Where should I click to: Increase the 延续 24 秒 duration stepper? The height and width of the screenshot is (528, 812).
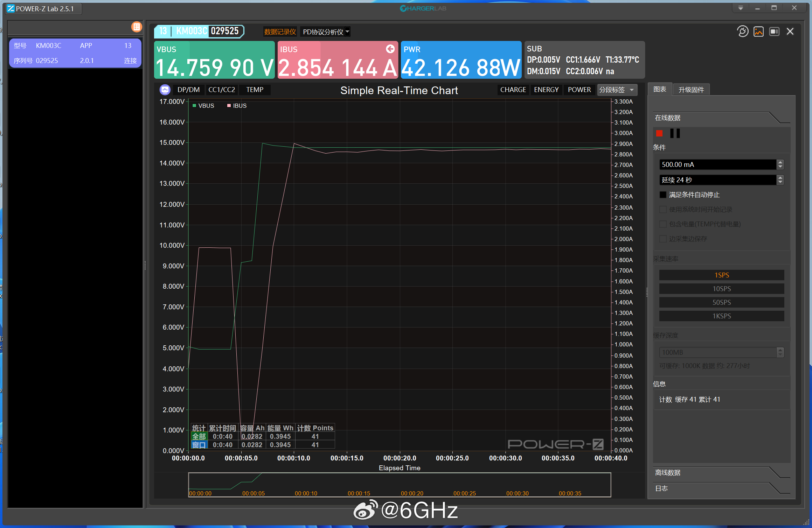click(x=780, y=177)
